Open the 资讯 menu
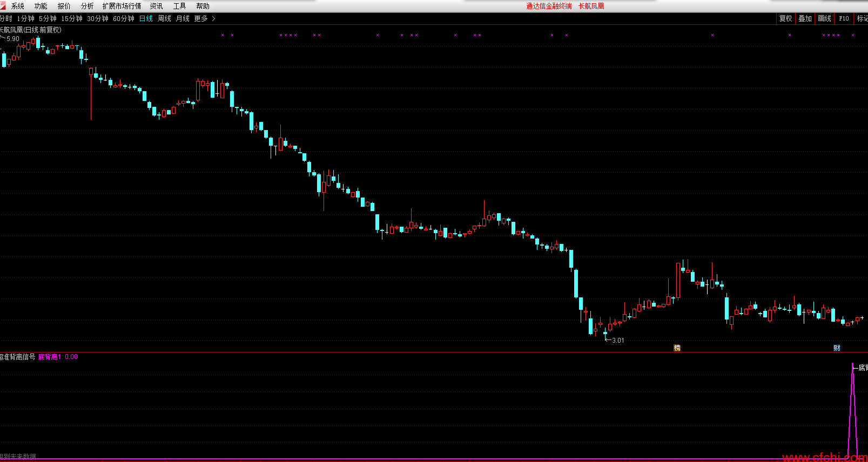Image resolution: width=868 pixels, height=462 pixels. pos(156,6)
